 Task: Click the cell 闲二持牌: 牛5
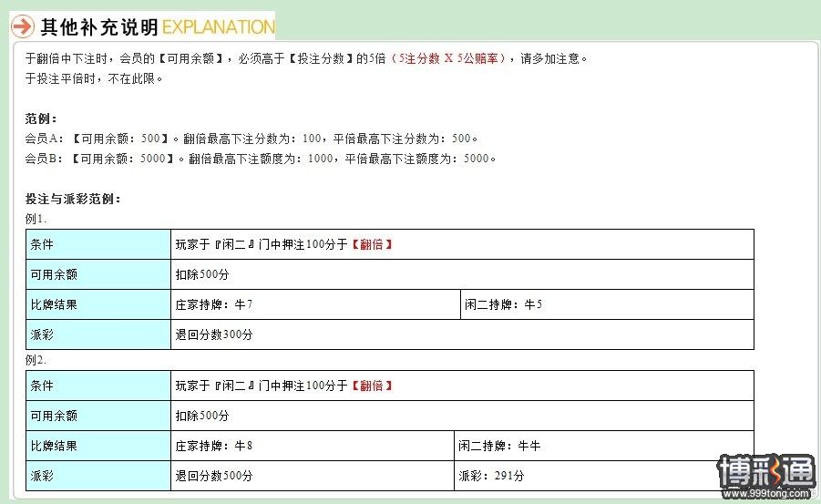coord(608,304)
